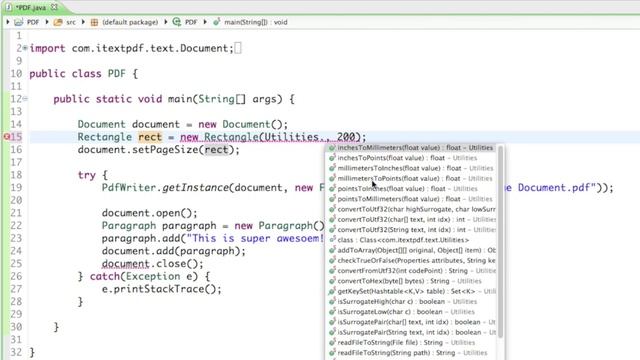Choose isSurrogatePair(char[] text, int idx) suggestion
The image size is (640, 360).
(412, 322)
